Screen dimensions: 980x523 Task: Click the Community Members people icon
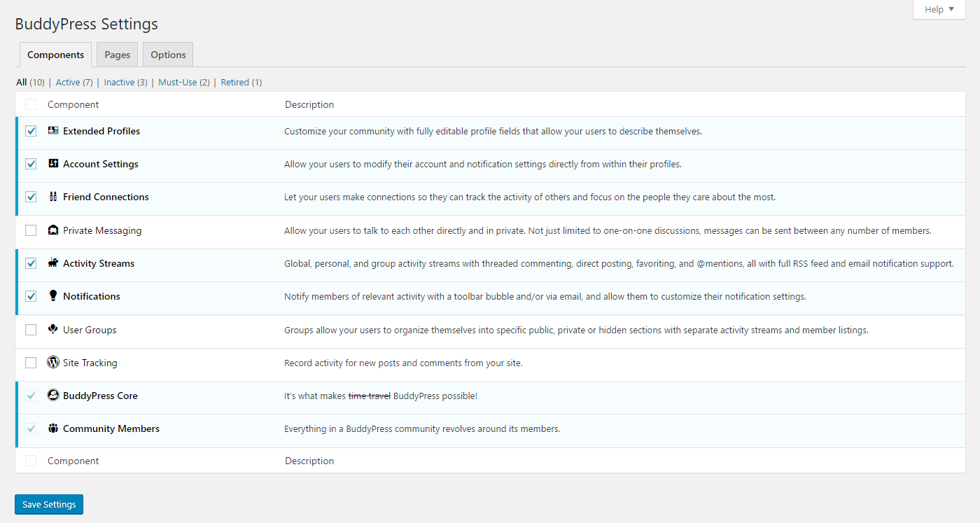[x=53, y=428]
